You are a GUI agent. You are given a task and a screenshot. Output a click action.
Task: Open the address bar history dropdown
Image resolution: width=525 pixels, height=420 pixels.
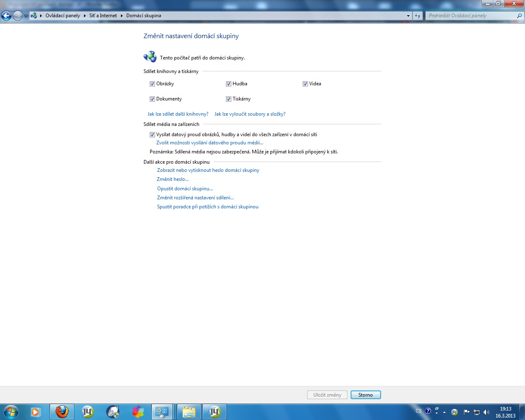tap(408, 16)
